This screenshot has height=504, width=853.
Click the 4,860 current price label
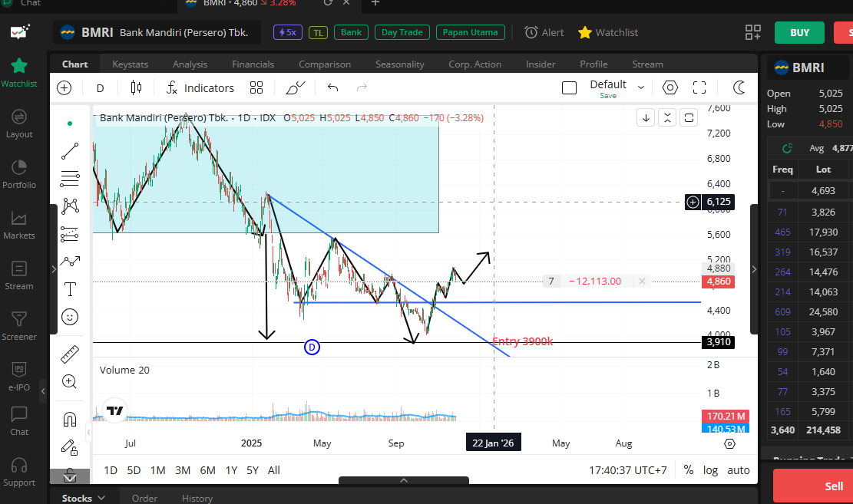point(718,282)
